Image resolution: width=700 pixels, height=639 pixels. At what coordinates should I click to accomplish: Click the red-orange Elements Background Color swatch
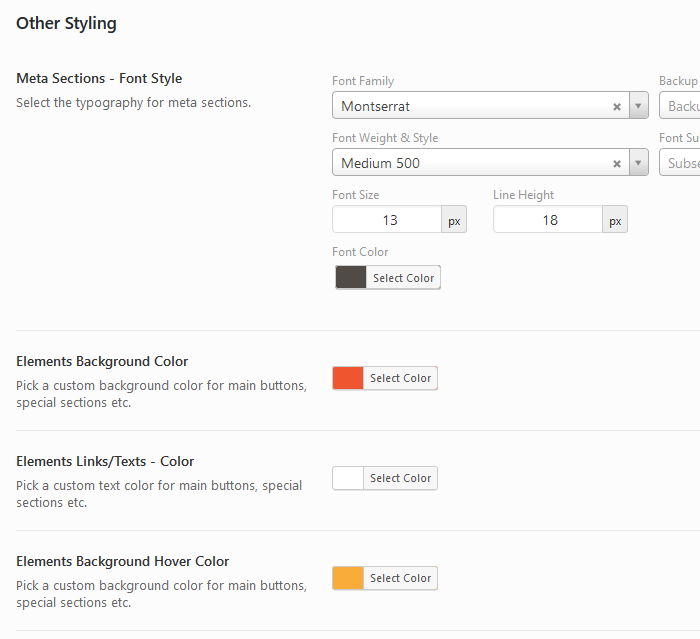tap(348, 378)
